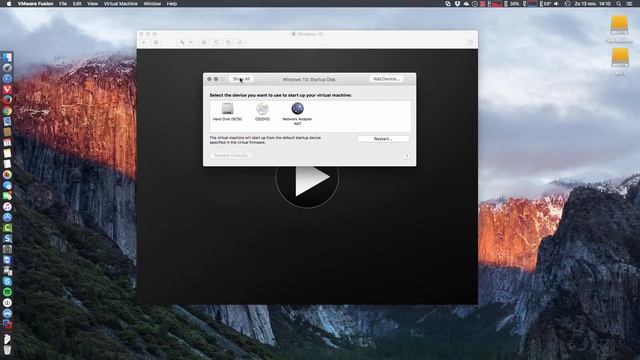Open Skype from the dock
This screenshot has width=640, height=360.
pyautogui.click(x=7, y=281)
